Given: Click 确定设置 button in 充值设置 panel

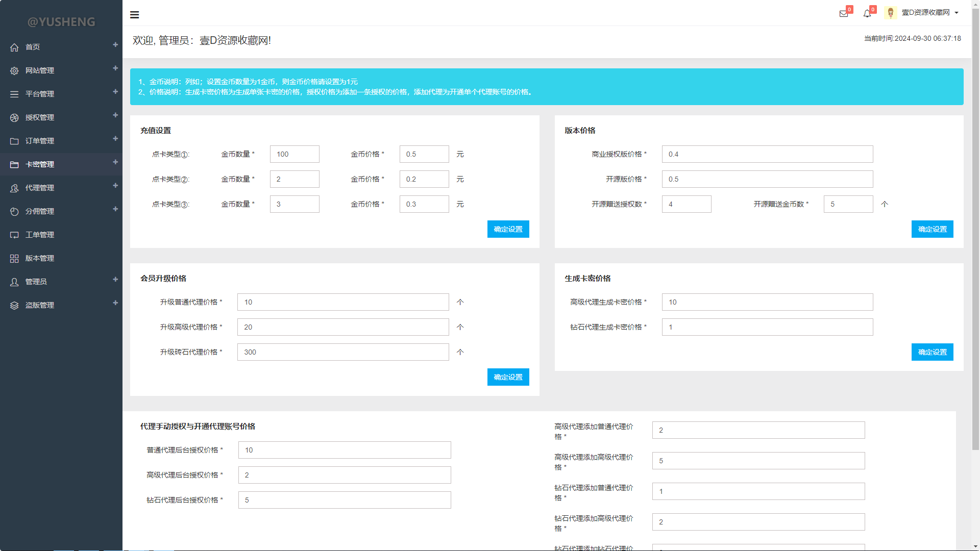Looking at the screenshot, I should [508, 229].
